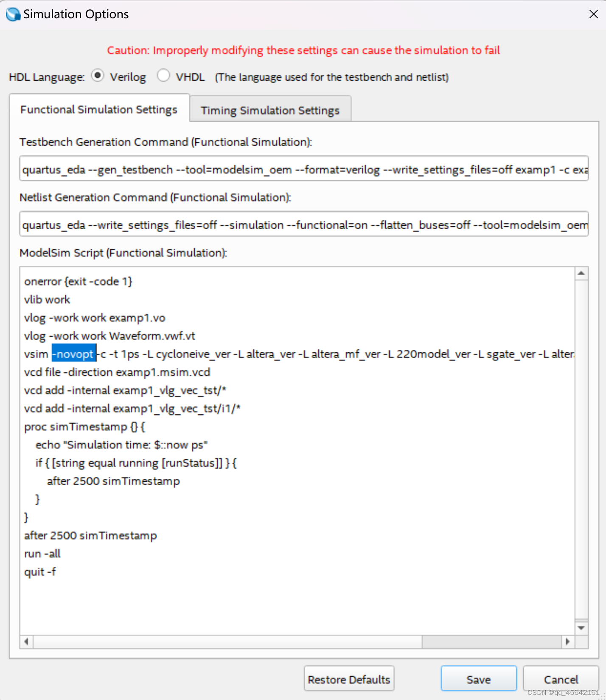Select the VHDL language option
The width and height of the screenshot is (606, 700).
(x=163, y=76)
